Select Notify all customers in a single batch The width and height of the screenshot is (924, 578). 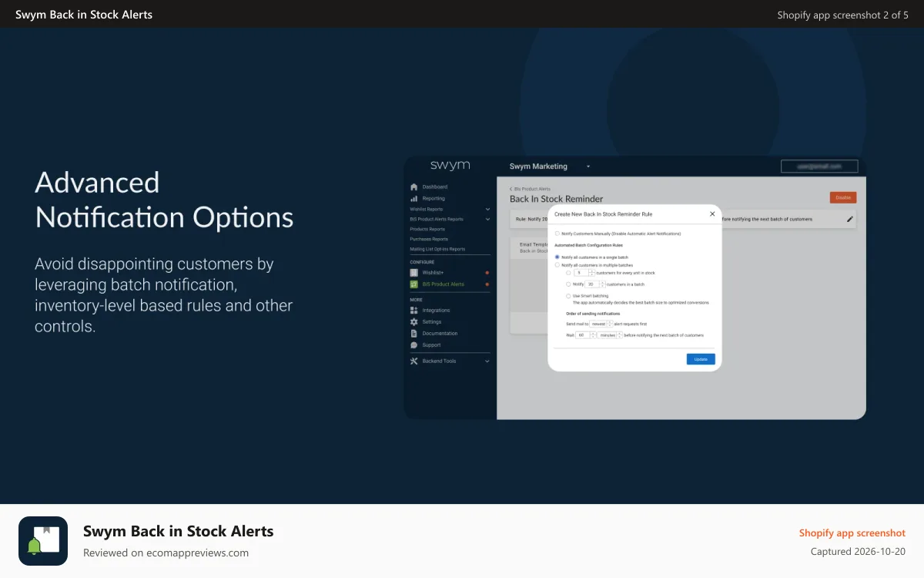pyautogui.click(x=557, y=257)
